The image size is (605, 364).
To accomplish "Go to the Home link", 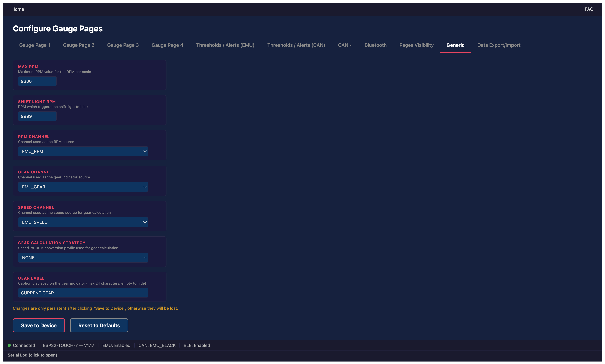I will (18, 9).
